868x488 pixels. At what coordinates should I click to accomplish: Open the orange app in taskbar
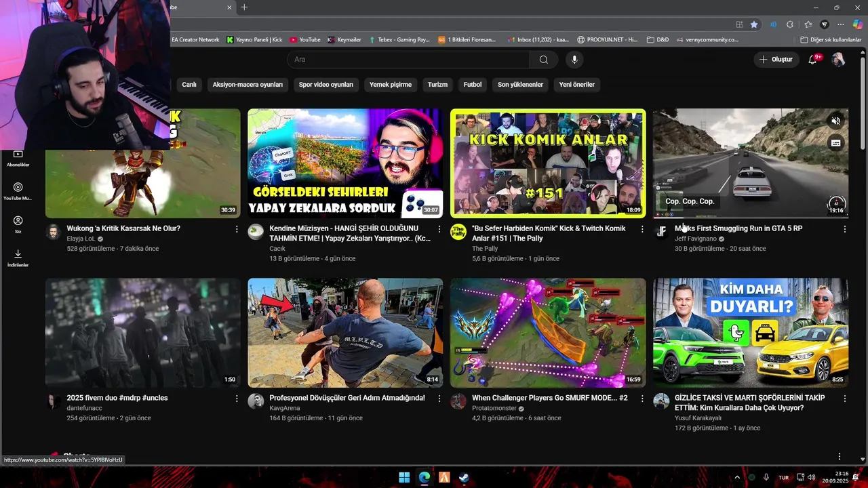pyautogui.click(x=444, y=478)
